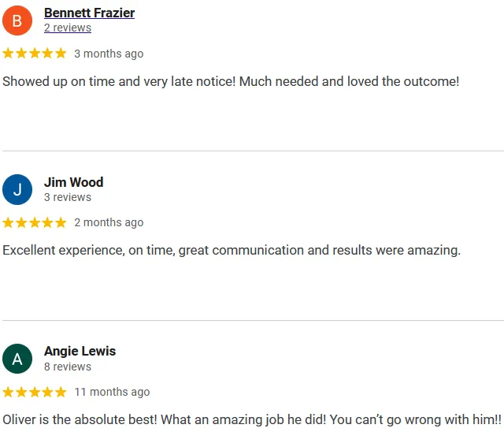504x432 pixels.
Task: Select the 'Showed up on time' review text
Action: pos(231,81)
